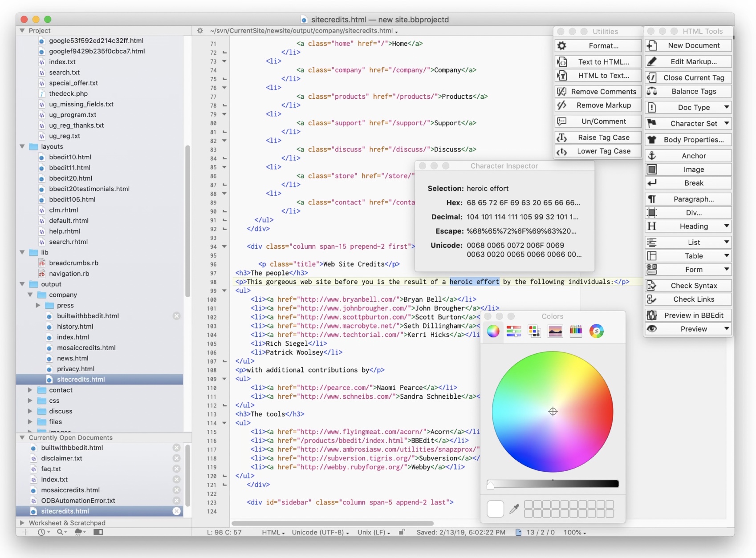Toggle the code fold triangle at line 109
The width and height of the screenshot is (756, 558).
(x=224, y=379)
